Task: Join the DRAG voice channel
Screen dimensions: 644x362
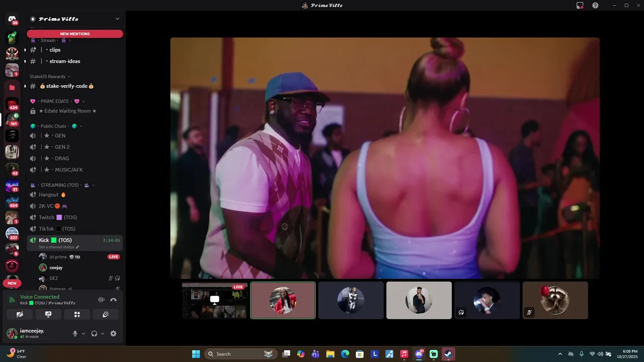Action: pos(75,158)
